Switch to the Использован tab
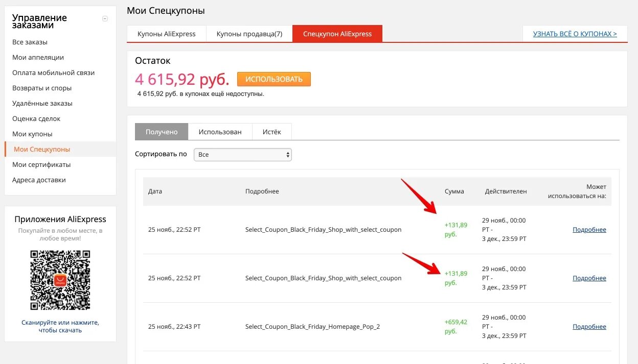 [220, 132]
